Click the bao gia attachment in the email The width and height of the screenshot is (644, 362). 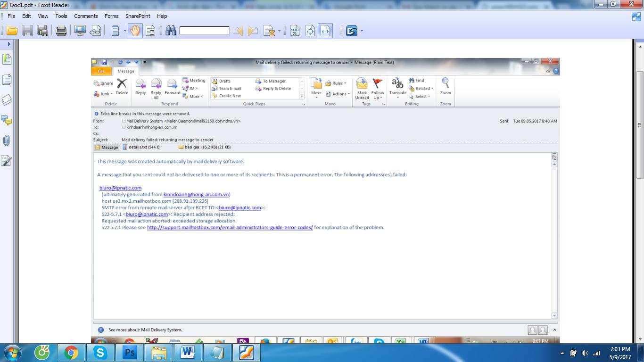coord(205,147)
